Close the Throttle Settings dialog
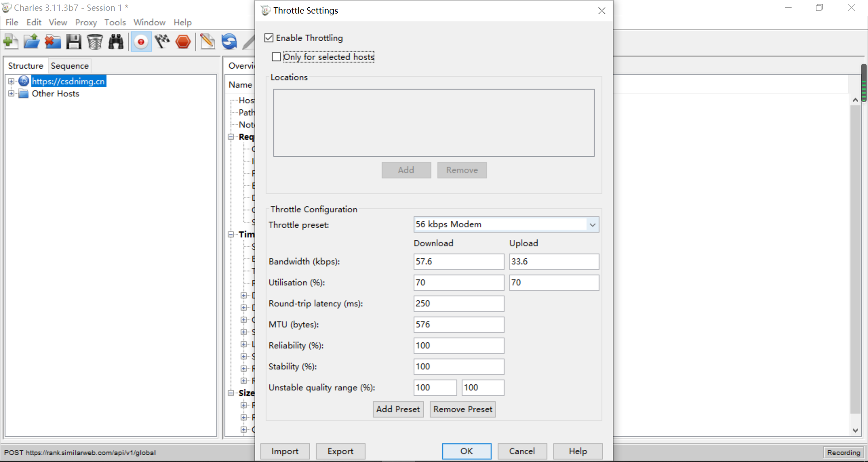Screen dimensions: 868x462 pyautogui.click(x=602, y=10)
